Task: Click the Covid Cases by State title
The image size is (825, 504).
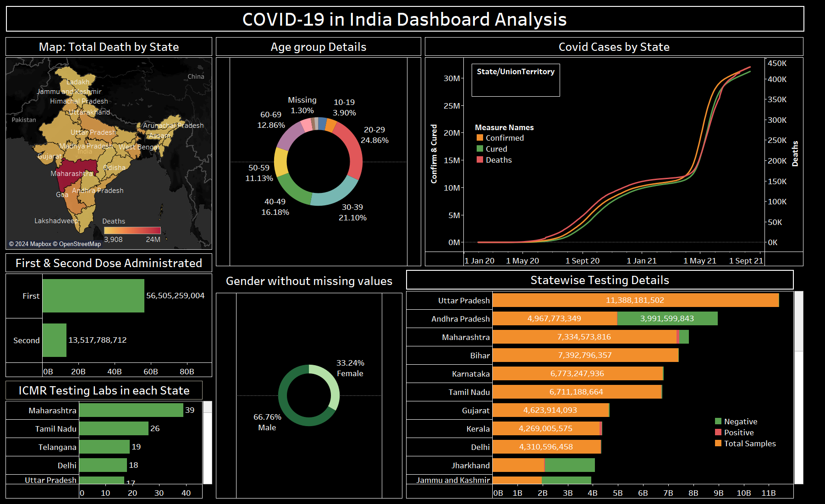Action: (614, 47)
